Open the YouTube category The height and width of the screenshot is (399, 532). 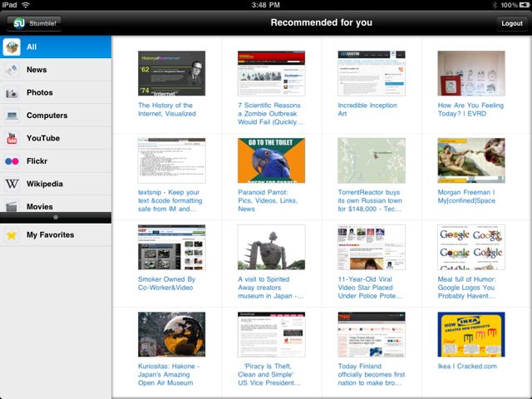(x=56, y=138)
